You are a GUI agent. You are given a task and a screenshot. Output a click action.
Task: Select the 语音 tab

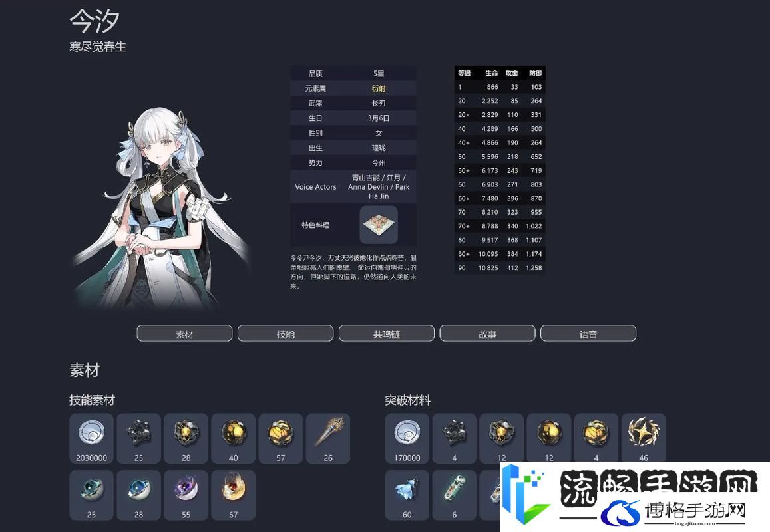[x=588, y=334]
